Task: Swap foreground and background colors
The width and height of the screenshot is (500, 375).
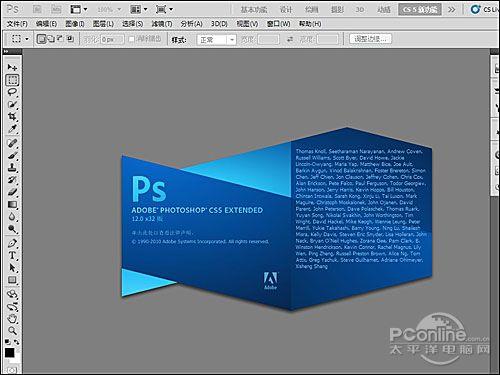Action: point(16,342)
